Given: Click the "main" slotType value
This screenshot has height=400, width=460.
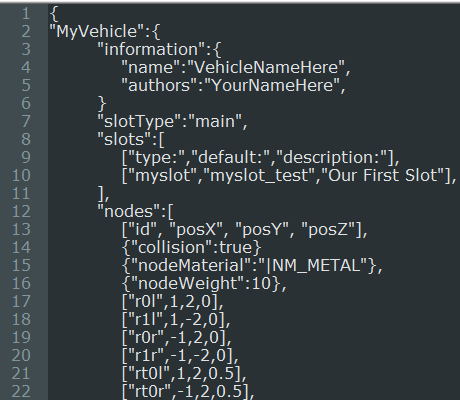Looking at the screenshot, I should [x=215, y=122].
